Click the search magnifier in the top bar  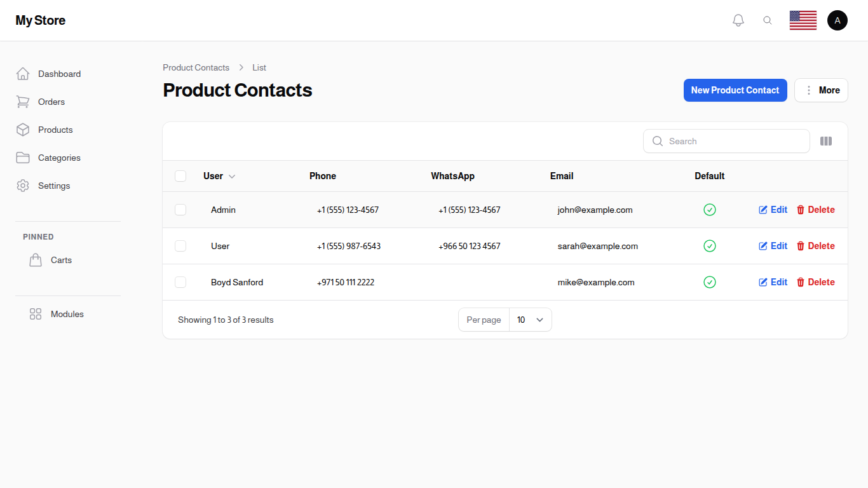click(768, 20)
